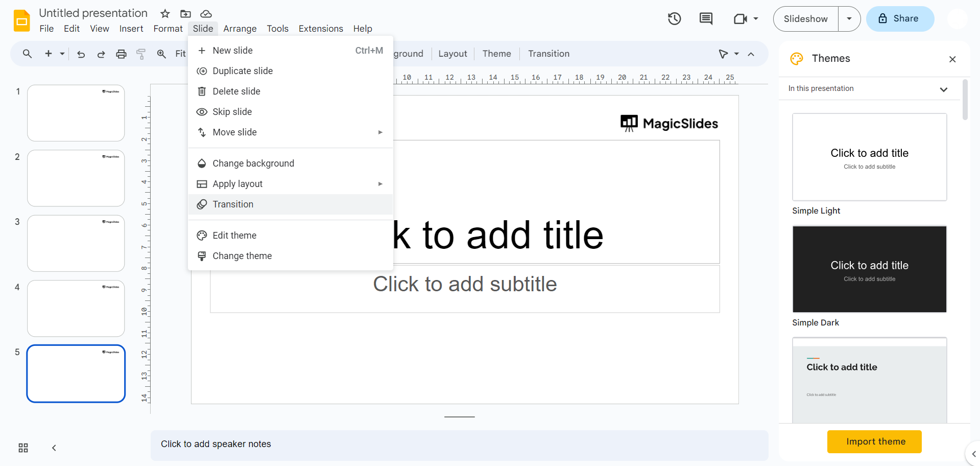
Task: Hide the menus with up chevron
Action: click(751, 54)
